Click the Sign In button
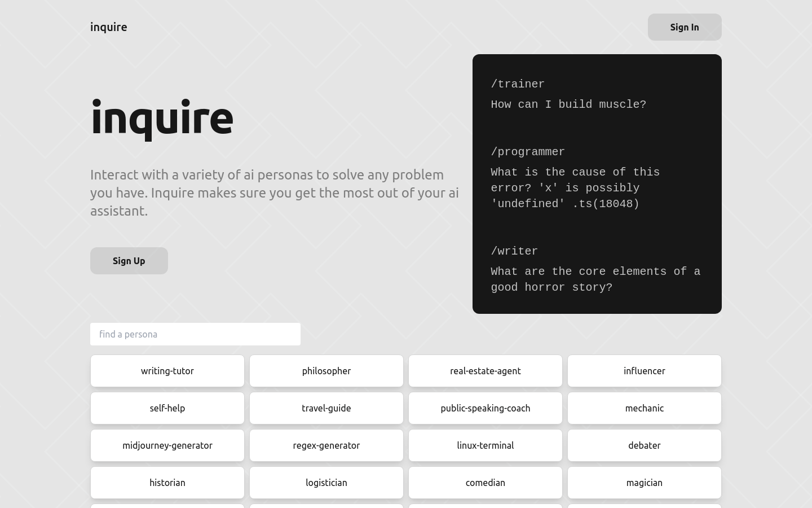 pos(684,27)
